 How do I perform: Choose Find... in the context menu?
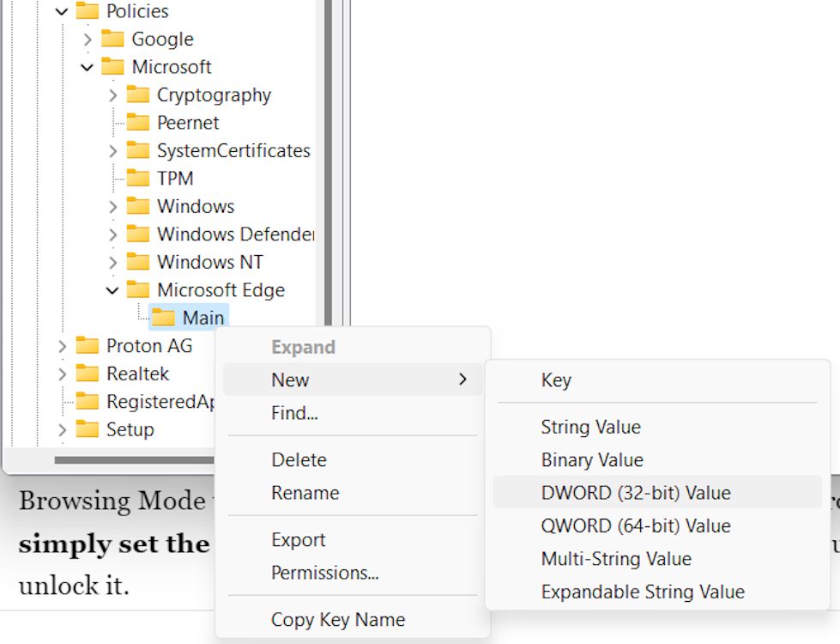pos(353,413)
